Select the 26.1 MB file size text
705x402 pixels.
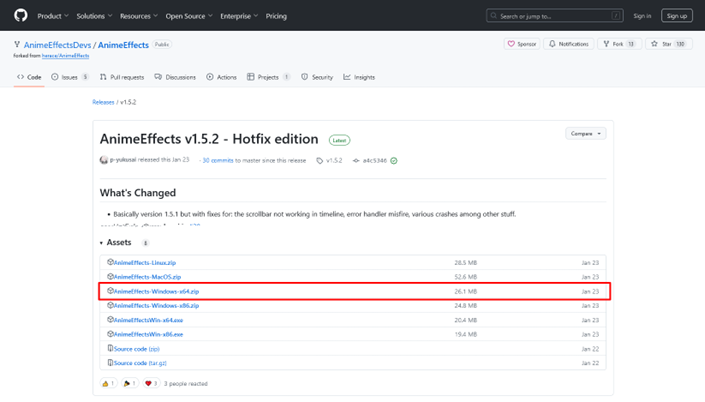click(x=465, y=291)
